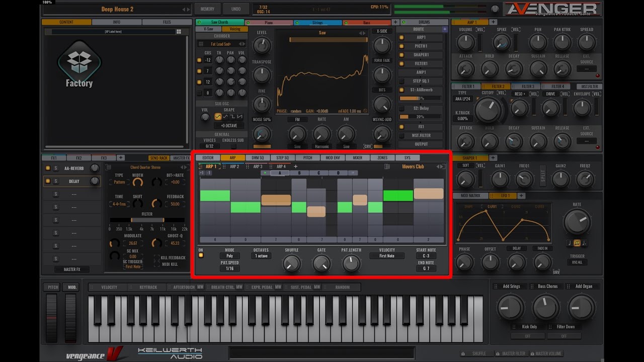Image resolution: width=644 pixels, height=362 pixels.
Task: Open arp preset browser icon next to Movers Club
Action: coord(387,166)
